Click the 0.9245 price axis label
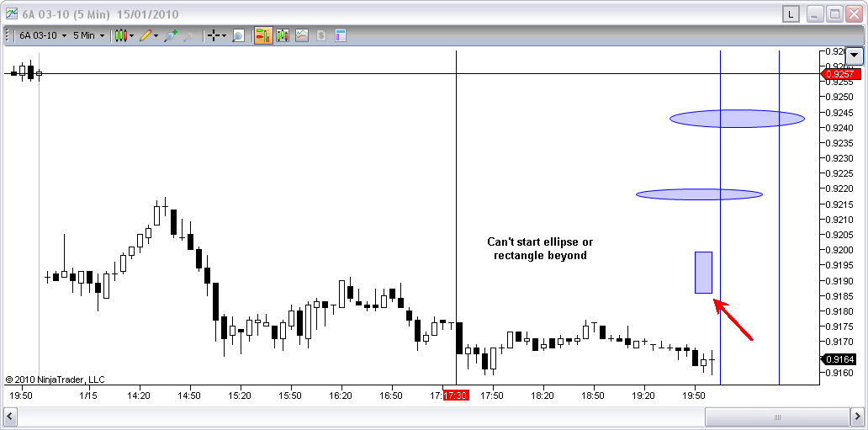This screenshot has height=430, width=868. [x=839, y=112]
